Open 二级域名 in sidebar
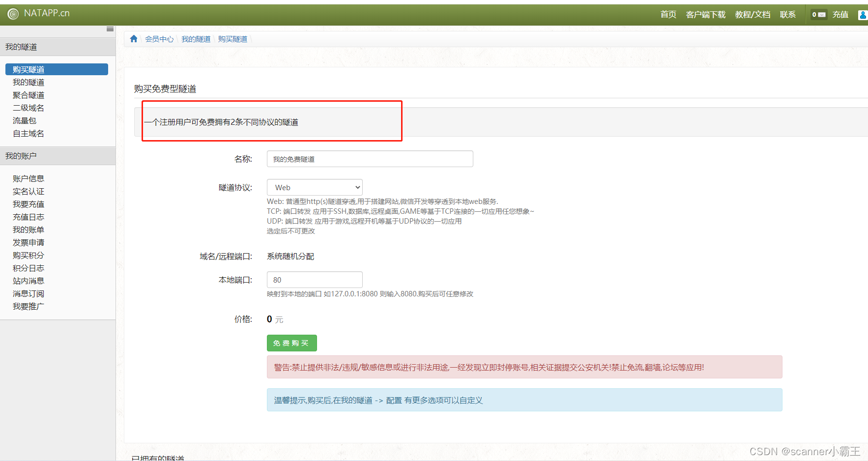Image resolution: width=868 pixels, height=461 pixels. pos(29,108)
